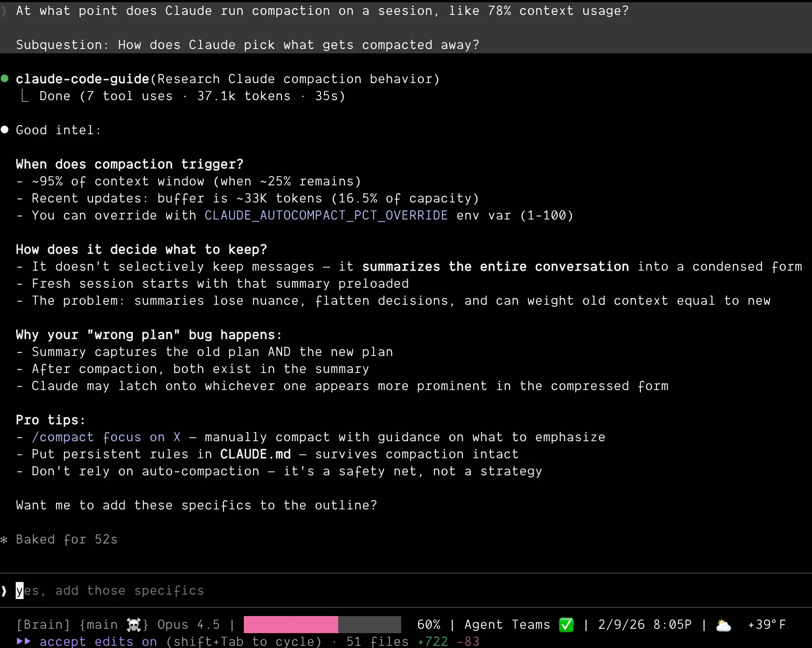The height and width of the screenshot is (648, 812).
Task: Click the CLAUDE_AUTOCOMPACT_PCT_OVERRIDE variable text
Action: (x=326, y=216)
